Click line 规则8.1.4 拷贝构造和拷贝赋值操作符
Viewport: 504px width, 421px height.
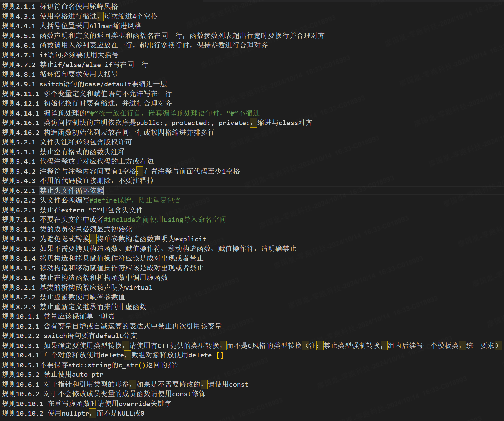coord(103,258)
